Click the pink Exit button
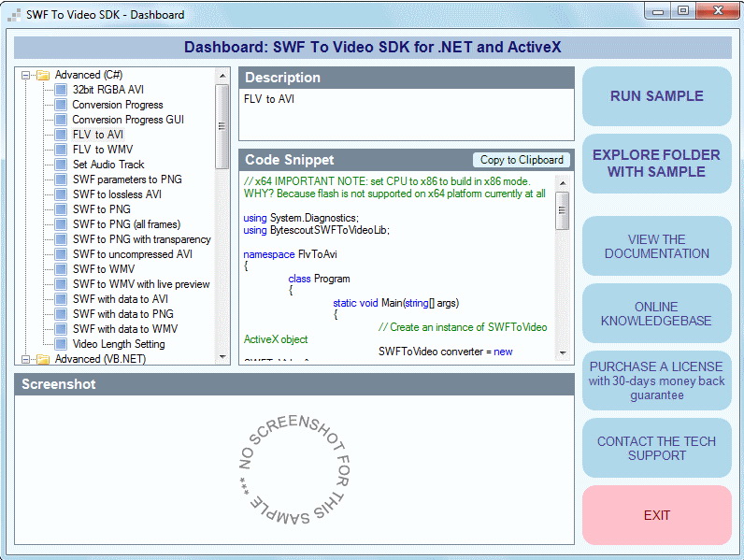Image resolution: width=744 pixels, height=560 pixels. point(656,515)
